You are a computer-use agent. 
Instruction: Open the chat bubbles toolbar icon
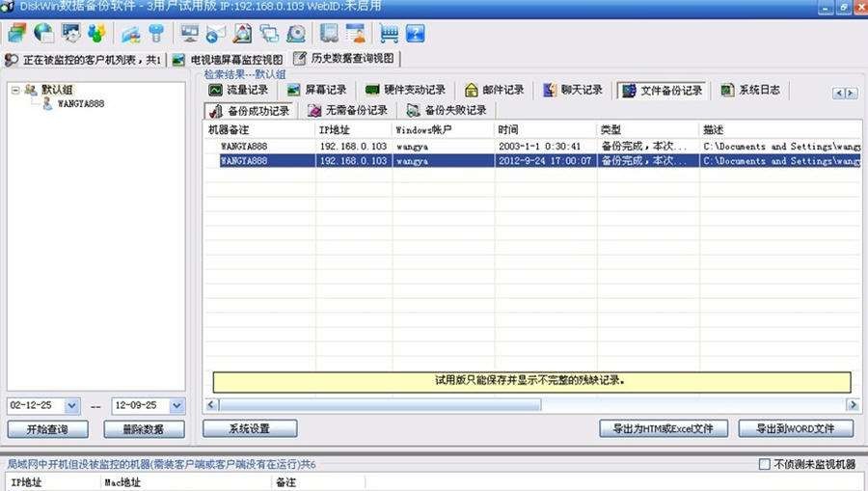click(x=269, y=34)
